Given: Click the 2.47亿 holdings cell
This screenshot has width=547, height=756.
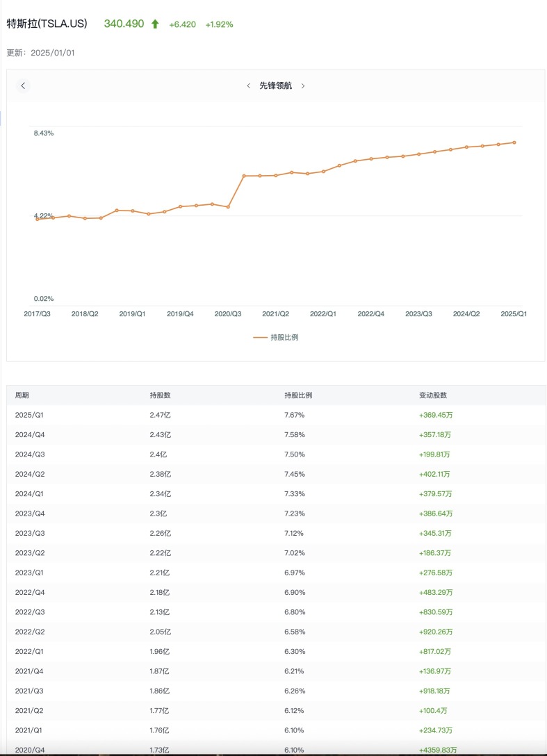Looking at the screenshot, I should coord(160,415).
